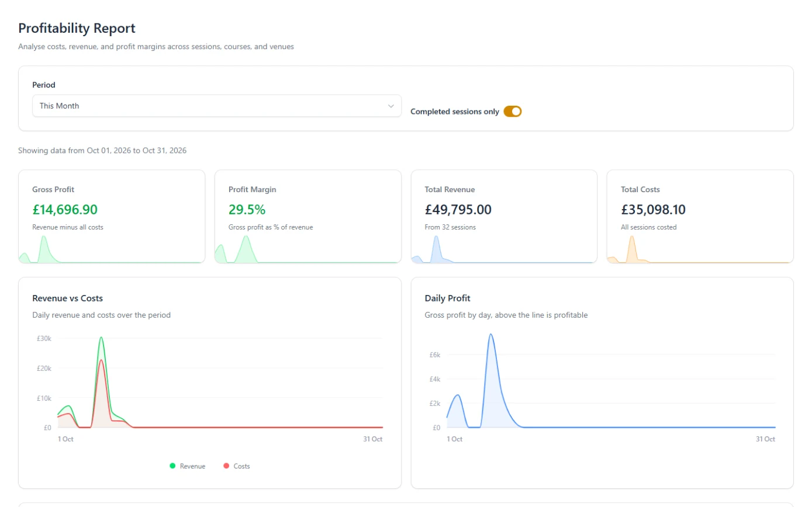
Task: Click the Profit Margin value 29.5%
Action: tap(247, 210)
